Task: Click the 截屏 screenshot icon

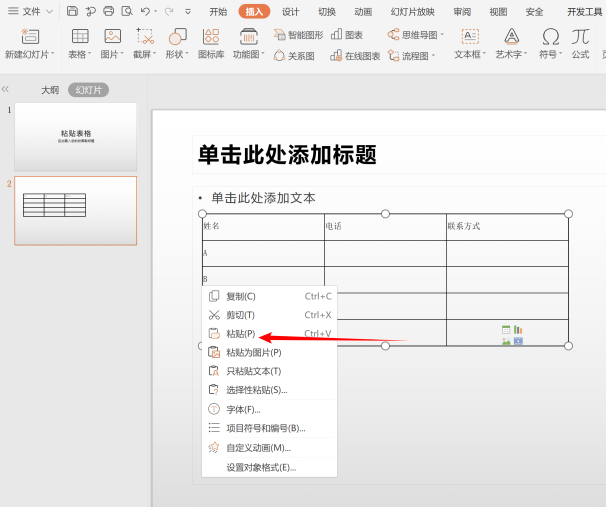Action: coord(145,36)
